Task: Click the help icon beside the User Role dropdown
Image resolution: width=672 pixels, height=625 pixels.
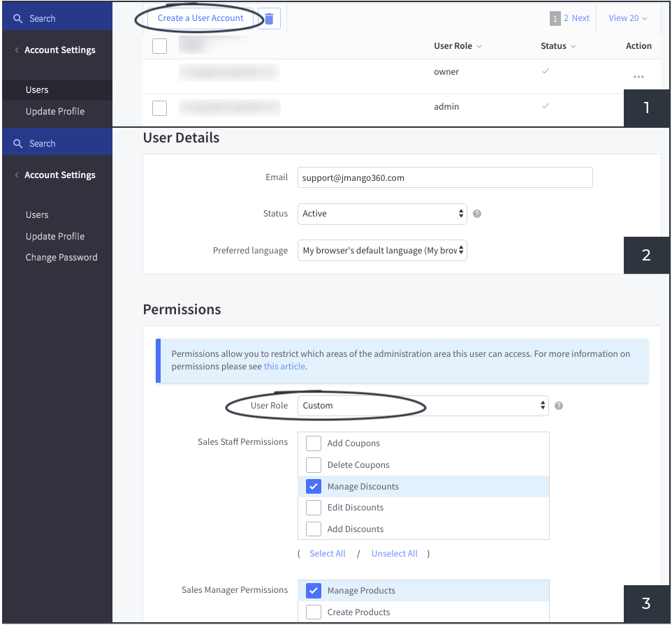Action: 558,405
